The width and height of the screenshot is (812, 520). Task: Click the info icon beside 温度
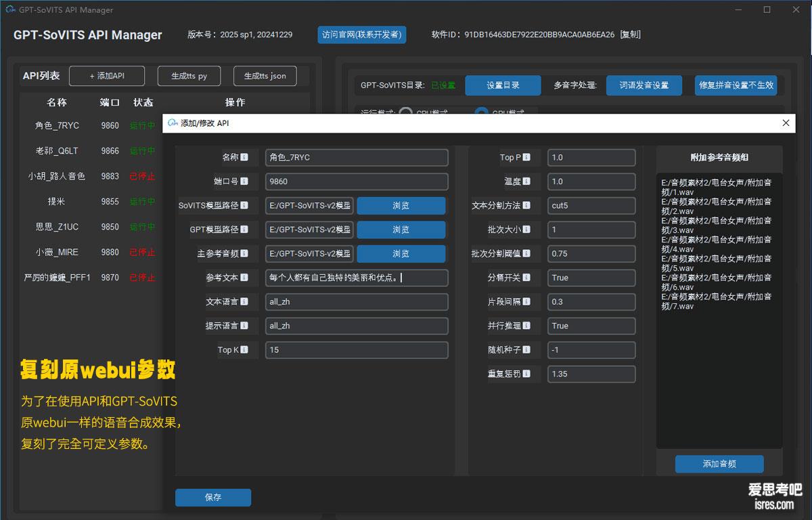pos(526,181)
